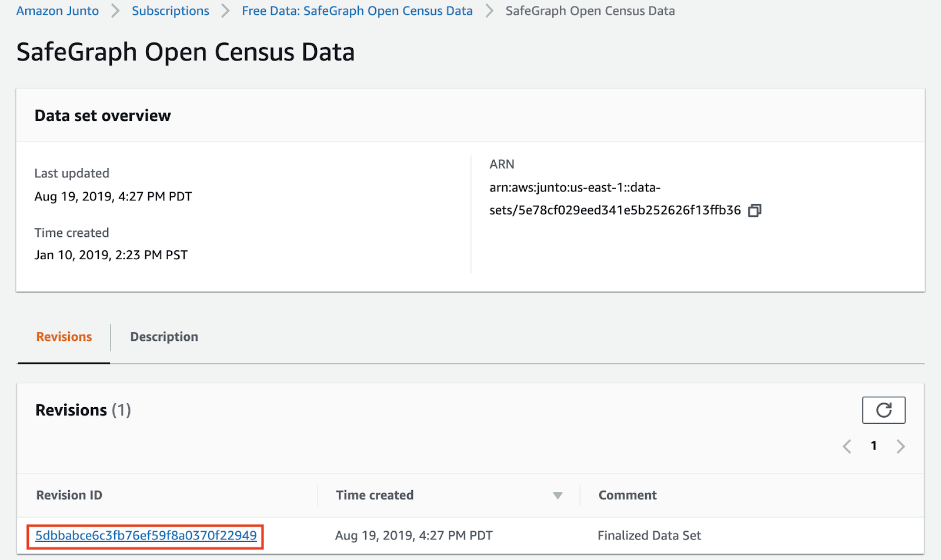Copy the ARN using the copy icon

tap(755, 210)
